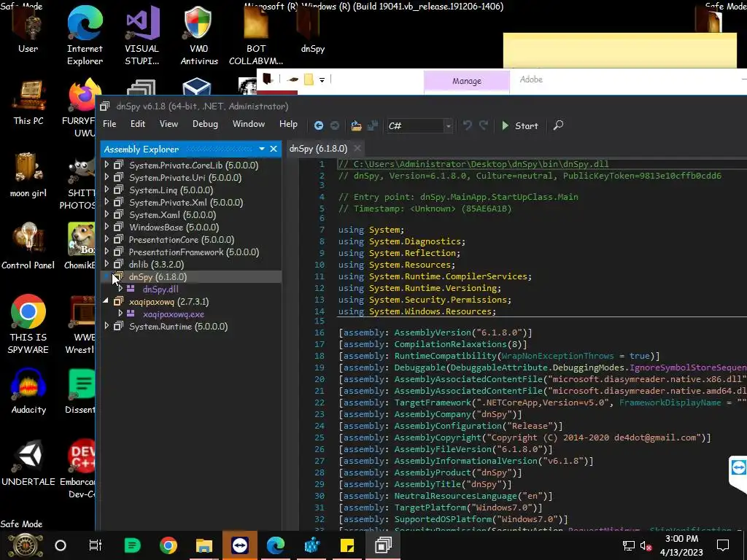Expand System.Linq node
The height and width of the screenshot is (560, 747).
tap(107, 190)
